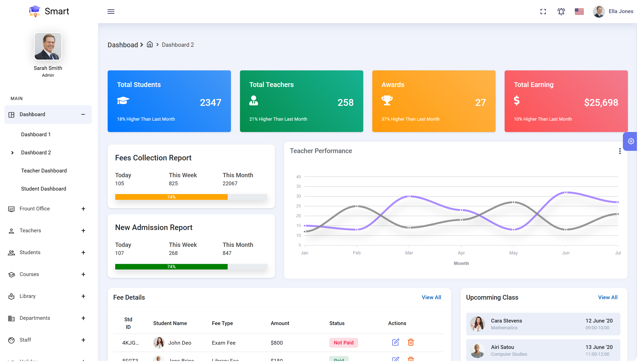Click the fullscreen expand icon in header
Image resolution: width=644 pixels, height=362 pixels.
click(543, 11)
